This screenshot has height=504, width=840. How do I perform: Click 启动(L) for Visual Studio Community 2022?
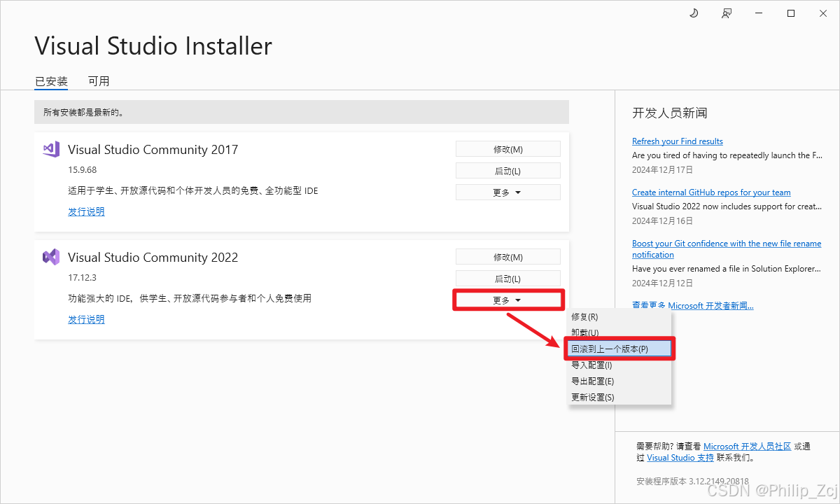pyautogui.click(x=508, y=279)
